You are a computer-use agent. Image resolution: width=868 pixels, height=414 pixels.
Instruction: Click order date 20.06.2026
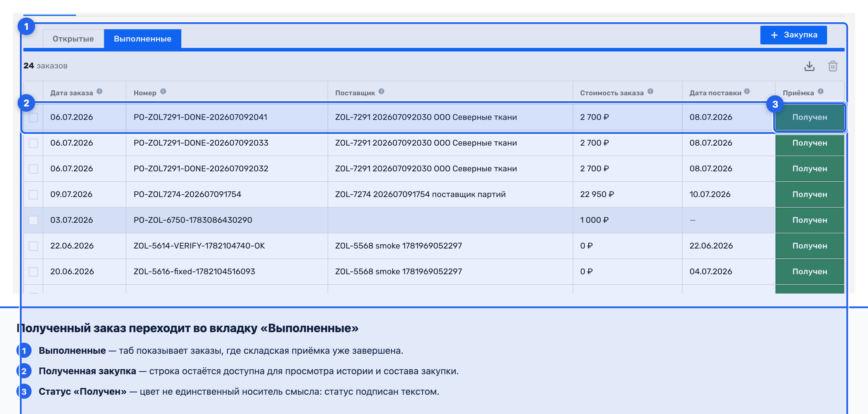click(x=72, y=272)
